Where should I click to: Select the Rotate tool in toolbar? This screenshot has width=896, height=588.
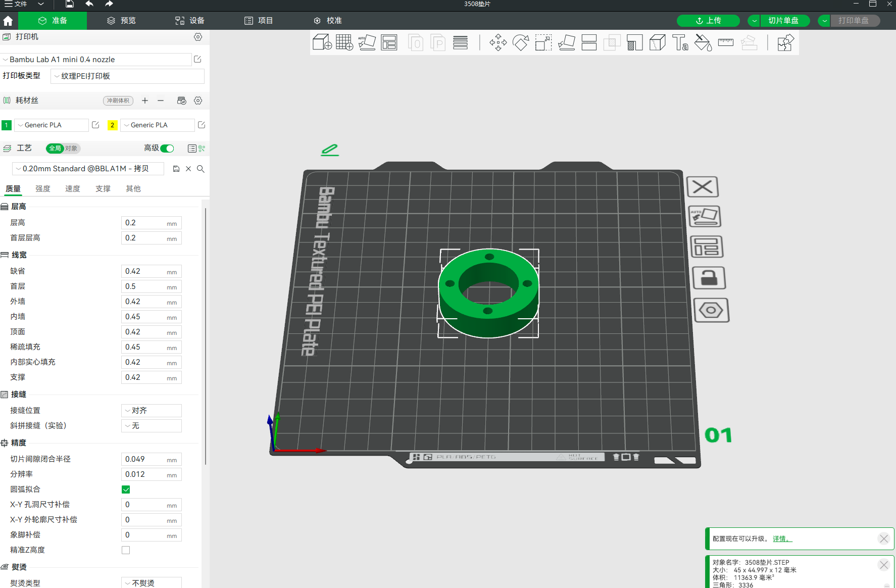(521, 42)
